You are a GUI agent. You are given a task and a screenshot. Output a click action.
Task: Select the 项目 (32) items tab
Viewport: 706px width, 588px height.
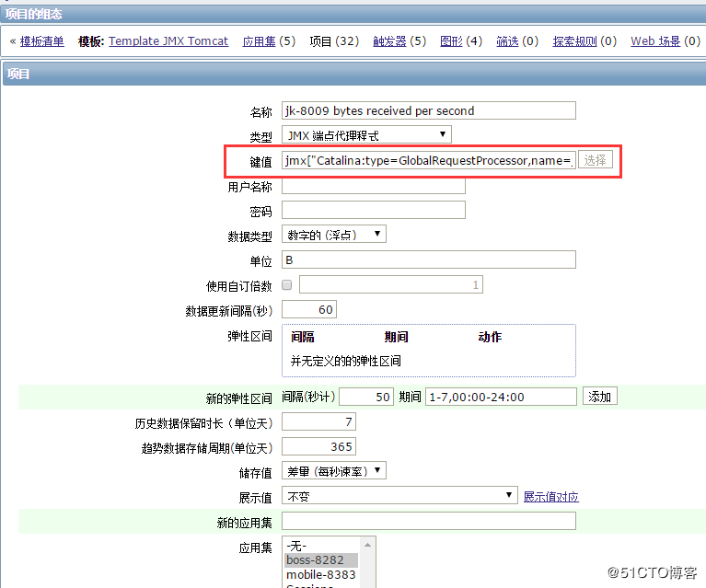pyautogui.click(x=334, y=41)
